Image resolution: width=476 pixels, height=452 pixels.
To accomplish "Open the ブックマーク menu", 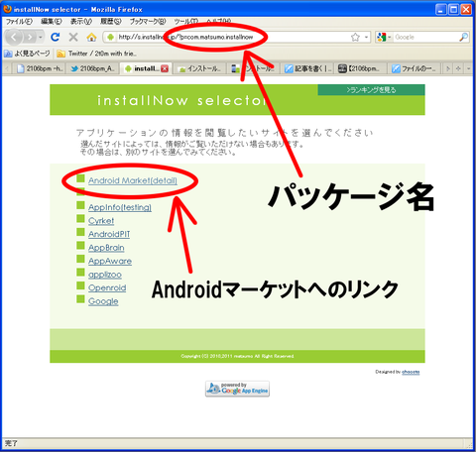I will click(148, 22).
